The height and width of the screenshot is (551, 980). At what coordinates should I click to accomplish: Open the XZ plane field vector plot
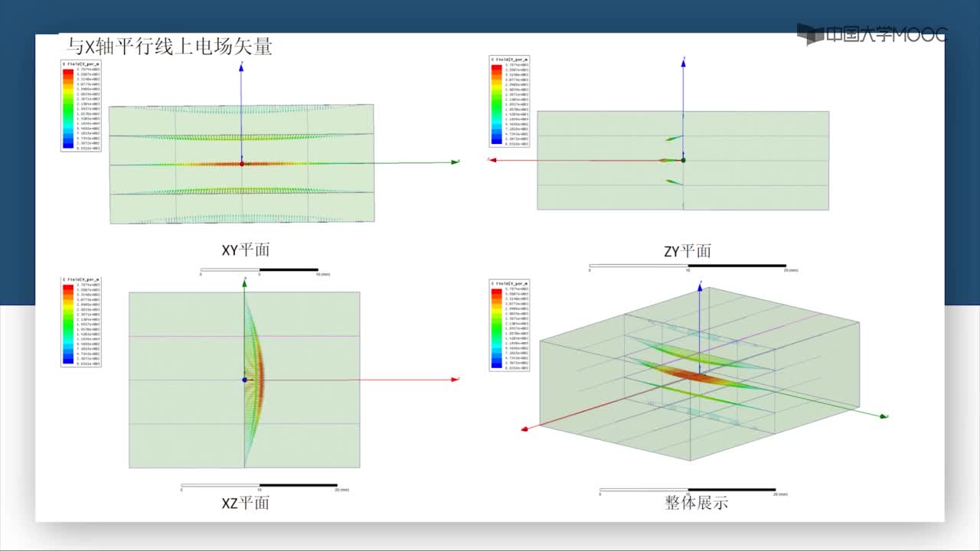point(244,380)
